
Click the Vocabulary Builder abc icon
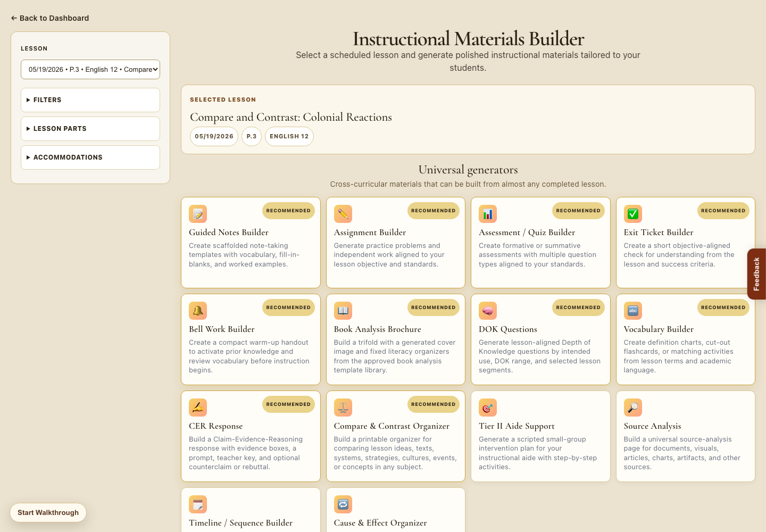(x=633, y=311)
